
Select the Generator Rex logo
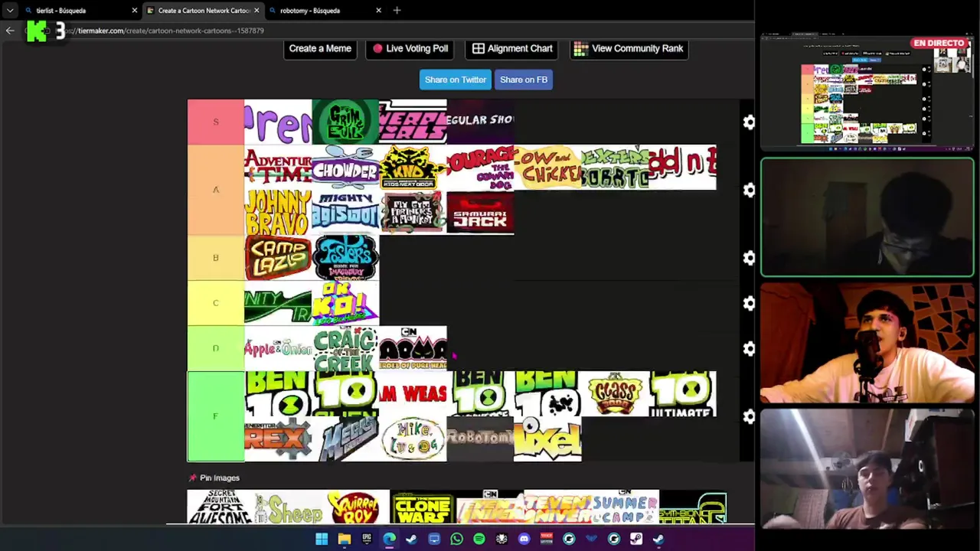click(x=278, y=439)
